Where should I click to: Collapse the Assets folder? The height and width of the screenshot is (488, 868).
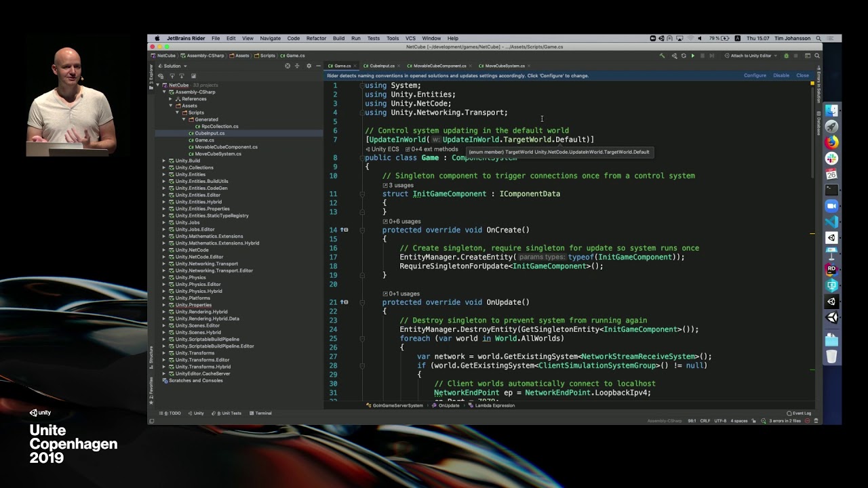[171, 106]
